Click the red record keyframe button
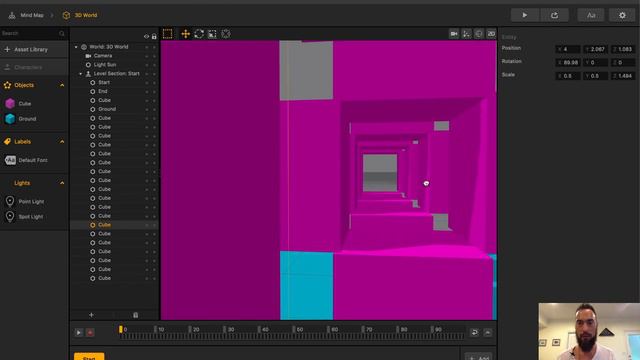Screen dimensions: 640x360 pos(90,333)
